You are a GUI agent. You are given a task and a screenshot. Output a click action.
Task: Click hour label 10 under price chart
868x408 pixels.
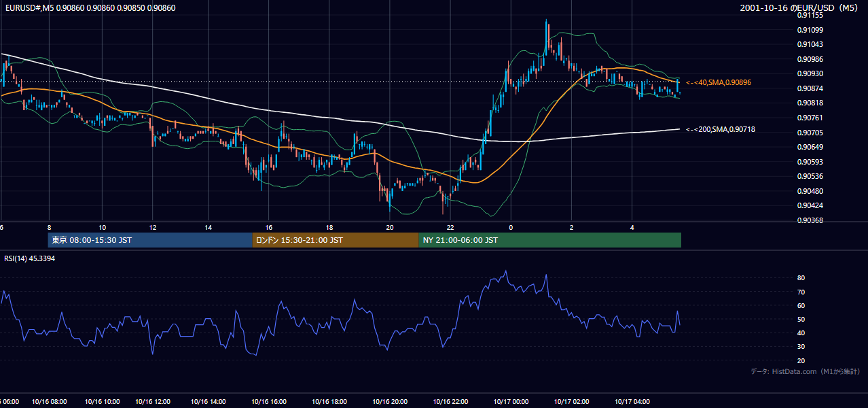(102, 227)
